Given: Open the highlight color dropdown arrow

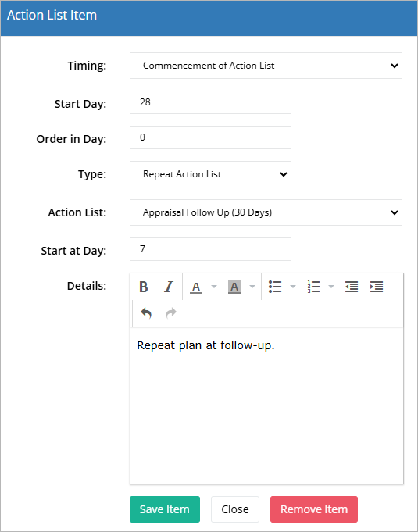Looking at the screenshot, I should point(252,287).
